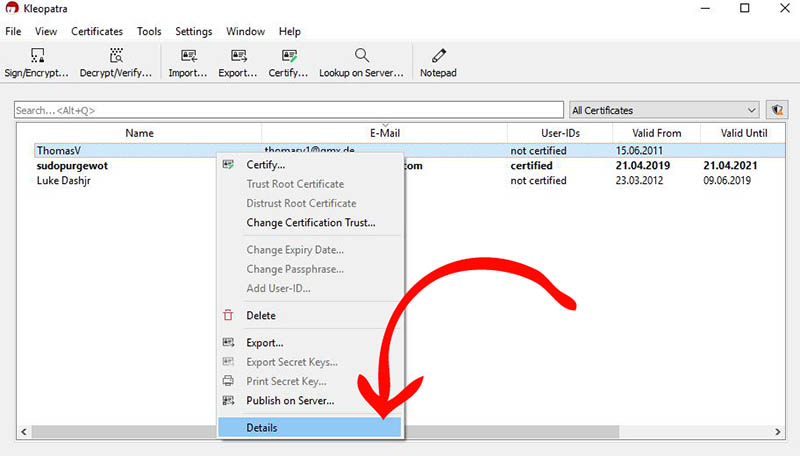Select Details in context menu
The height and width of the screenshot is (456, 800).
310,427
